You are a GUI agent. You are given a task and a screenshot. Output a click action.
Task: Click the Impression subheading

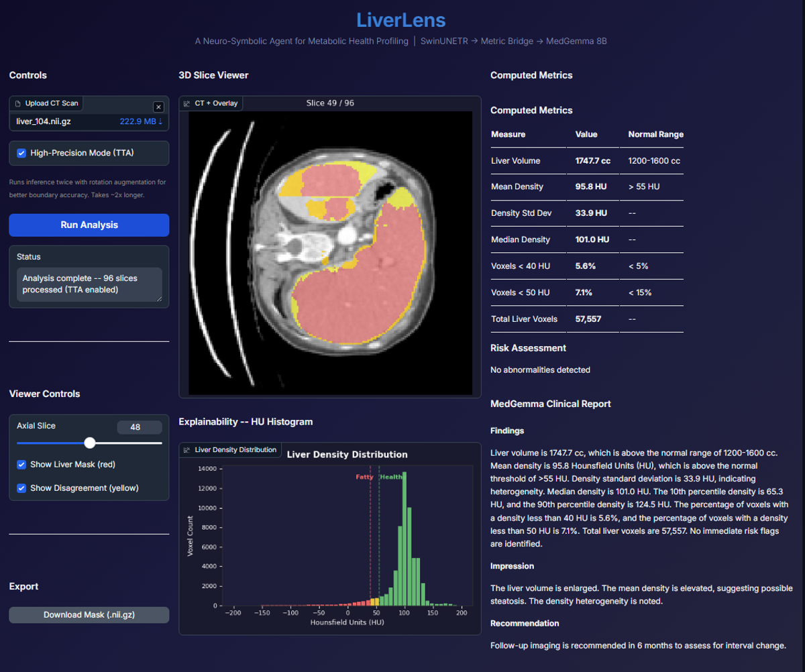(513, 566)
